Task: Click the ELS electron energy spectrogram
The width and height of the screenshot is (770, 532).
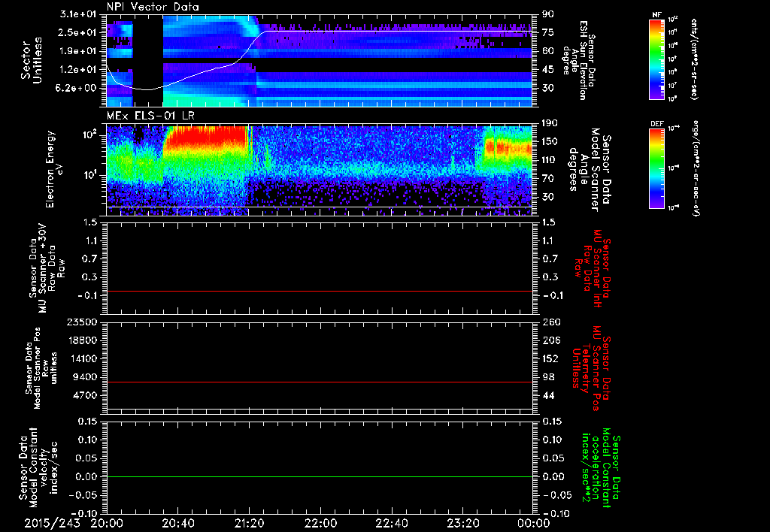Action: (319, 170)
